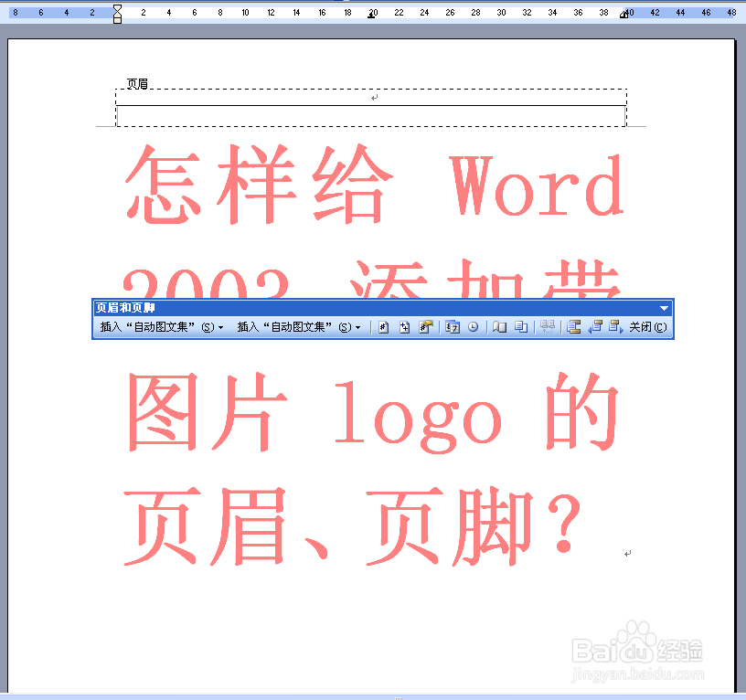The image size is (746, 700).
Task: Close the header and footer view with 关闭
Action: pyautogui.click(x=646, y=326)
